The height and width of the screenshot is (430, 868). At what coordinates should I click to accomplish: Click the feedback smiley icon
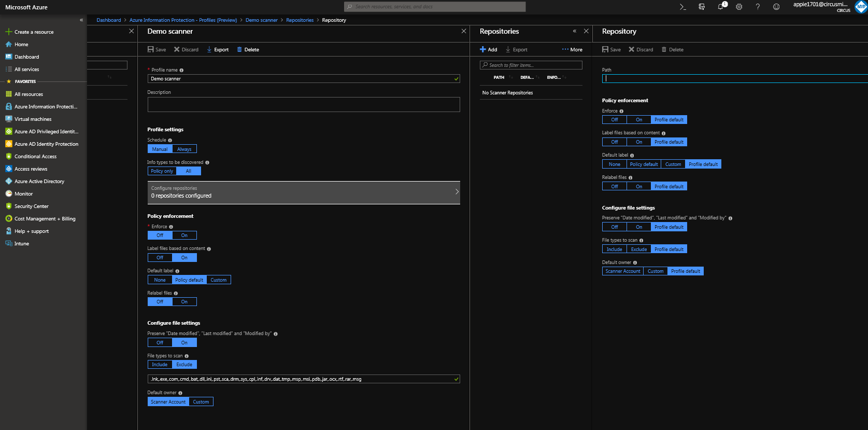tap(776, 7)
